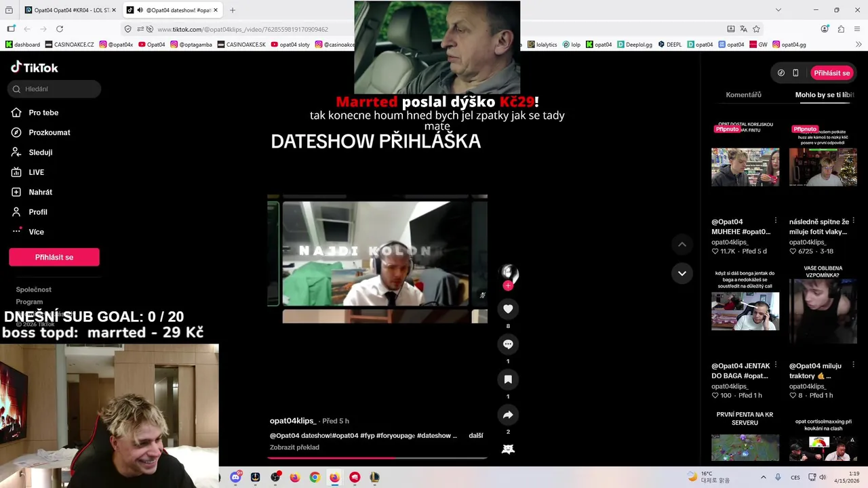Open the Profil page
Viewport: 868px width, 488px height.
pos(37,212)
